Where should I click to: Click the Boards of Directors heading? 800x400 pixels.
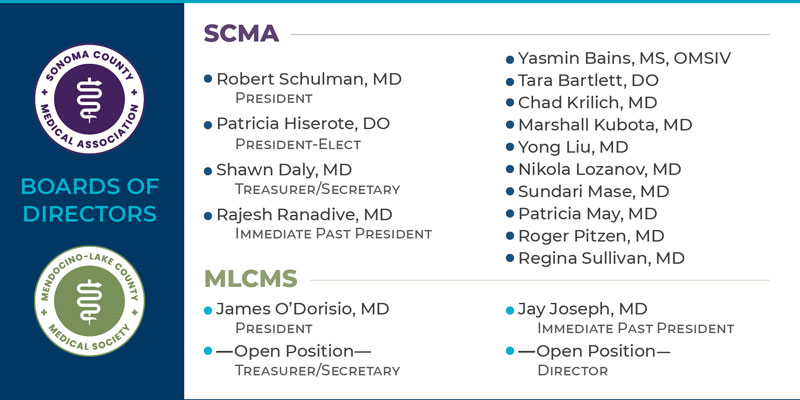coord(92,200)
